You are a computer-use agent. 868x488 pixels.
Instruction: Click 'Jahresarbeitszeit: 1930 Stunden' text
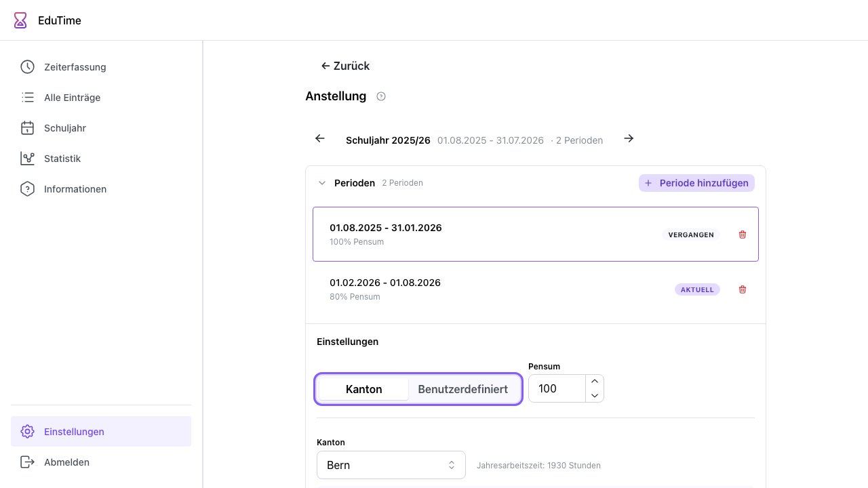538,466
